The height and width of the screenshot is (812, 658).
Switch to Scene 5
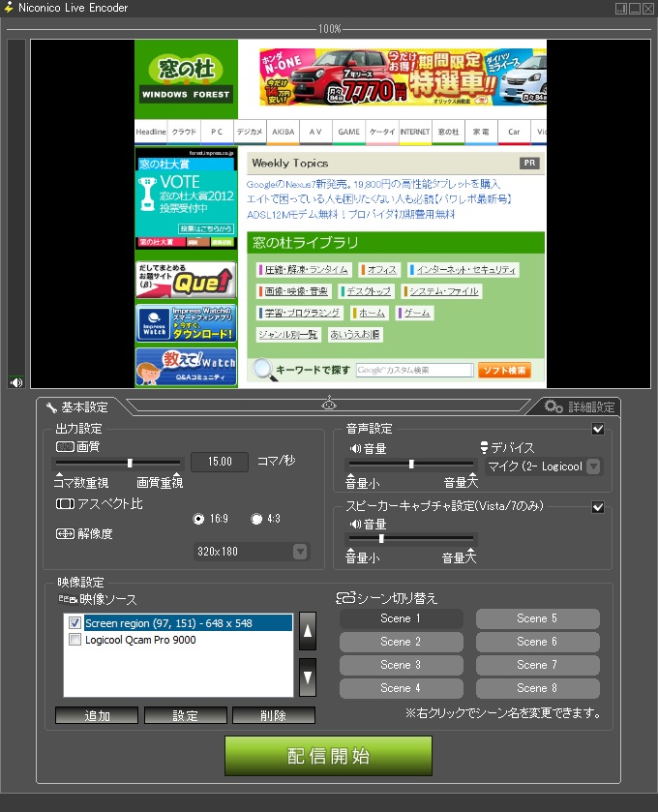(538, 618)
